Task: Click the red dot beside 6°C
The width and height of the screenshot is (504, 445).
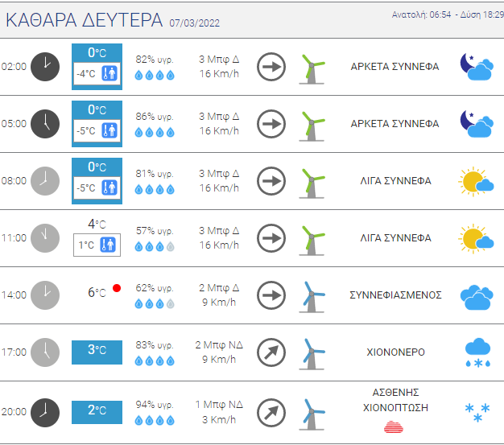Action: click(117, 288)
